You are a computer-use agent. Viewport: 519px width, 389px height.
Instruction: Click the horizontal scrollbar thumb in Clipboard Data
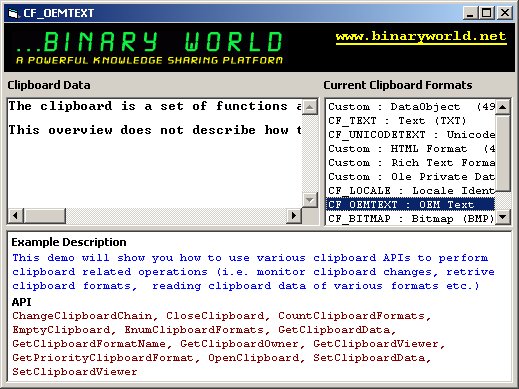click(x=45, y=215)
